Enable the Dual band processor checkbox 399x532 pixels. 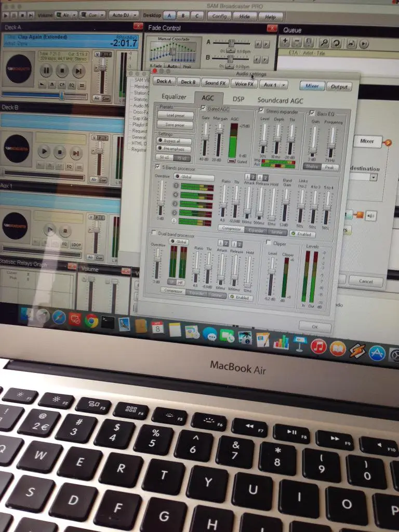pyautogui.click(x=153, y=232)
